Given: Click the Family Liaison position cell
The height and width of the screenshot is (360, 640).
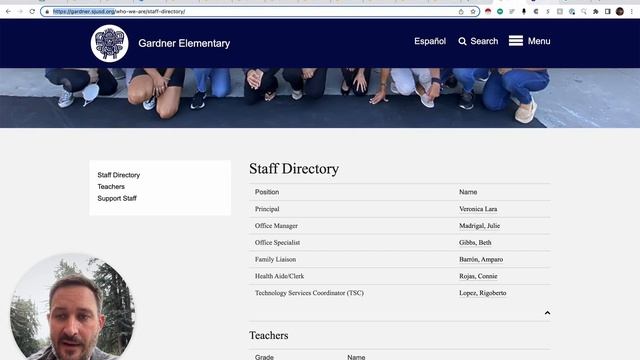Looking at the screenshot, I should [275, 259].
